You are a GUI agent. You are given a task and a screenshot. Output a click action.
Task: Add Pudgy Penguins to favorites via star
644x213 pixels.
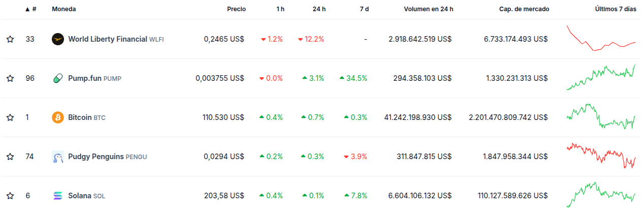(x=10, y=157)
